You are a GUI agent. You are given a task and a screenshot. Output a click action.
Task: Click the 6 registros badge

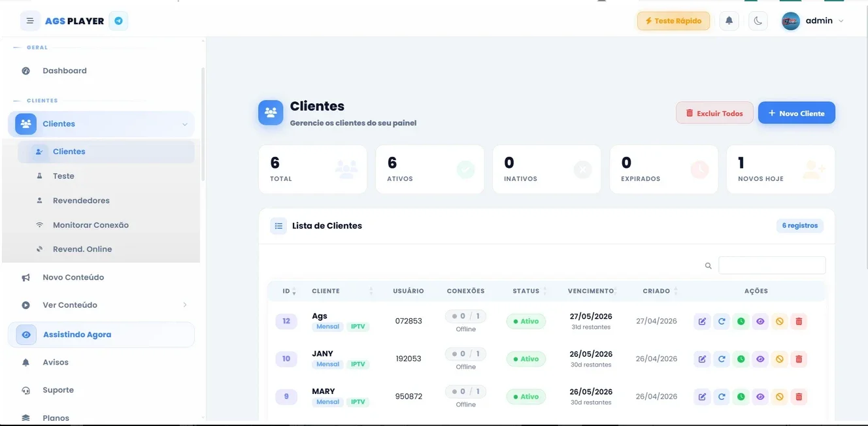tap(800, 225)
